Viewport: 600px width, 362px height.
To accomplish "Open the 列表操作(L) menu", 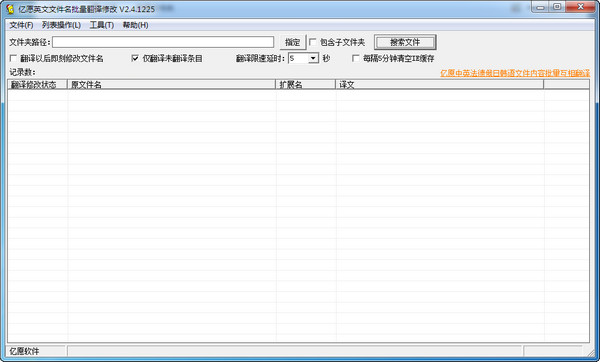I will [x=61, y=25].
